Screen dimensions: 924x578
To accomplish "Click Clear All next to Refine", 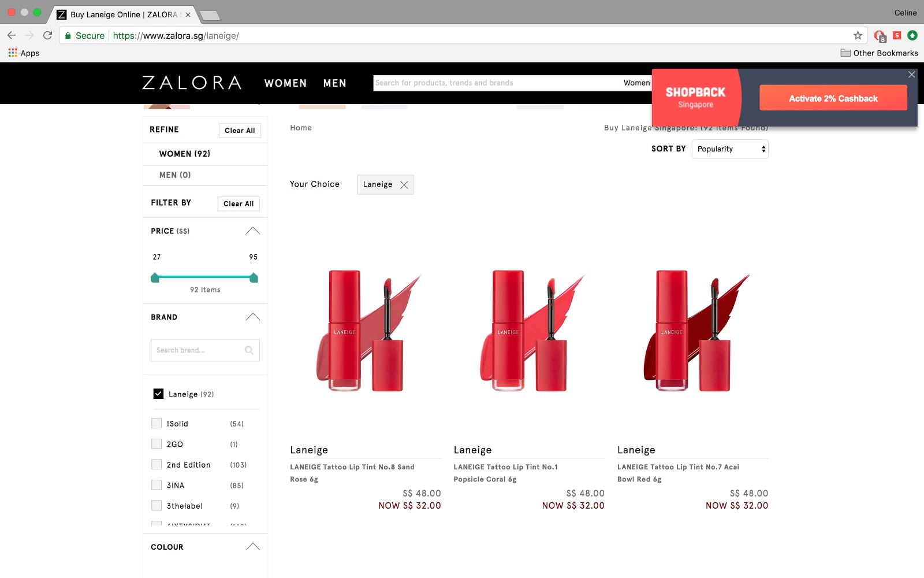I will pyautogui.click(x=240, y=131).
